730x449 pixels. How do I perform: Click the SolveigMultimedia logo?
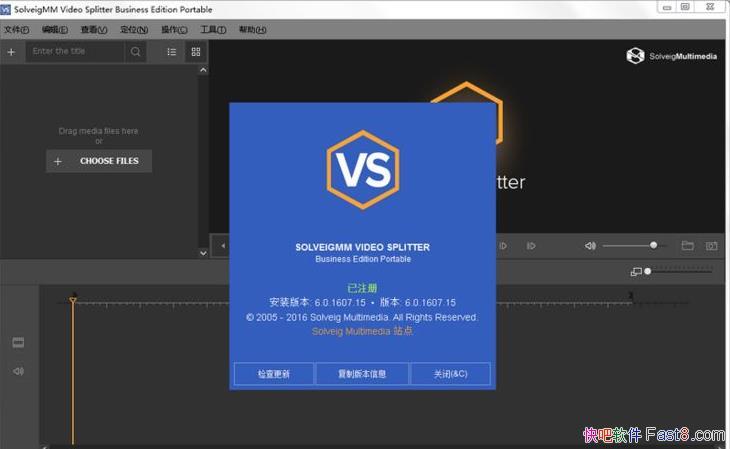(x=671, y=56)
